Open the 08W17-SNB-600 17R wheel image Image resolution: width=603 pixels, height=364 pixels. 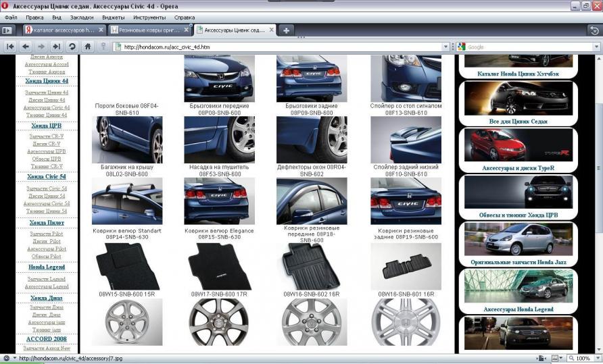coord(219,322)
